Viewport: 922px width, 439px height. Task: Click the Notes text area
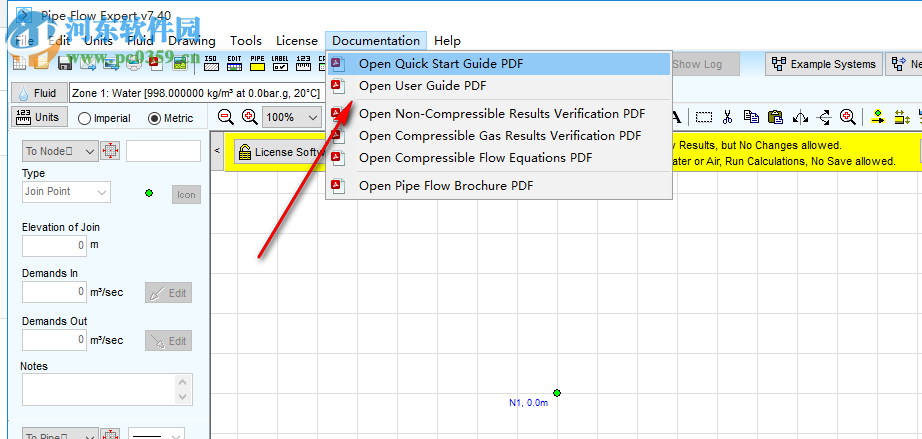107,389
